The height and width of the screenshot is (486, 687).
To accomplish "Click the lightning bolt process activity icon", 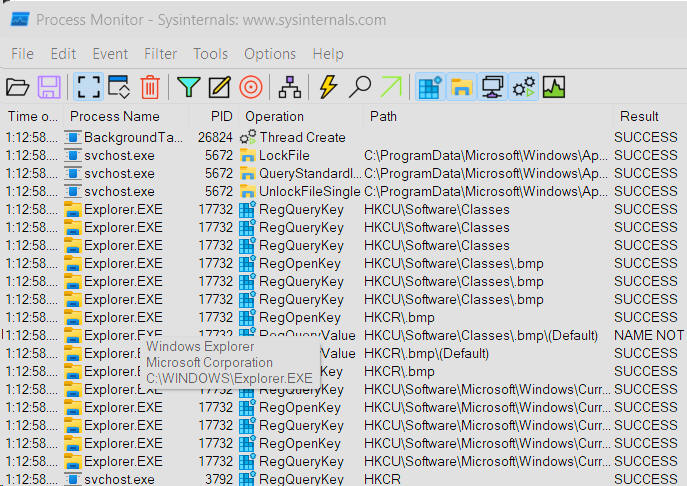I will point(328,86).
